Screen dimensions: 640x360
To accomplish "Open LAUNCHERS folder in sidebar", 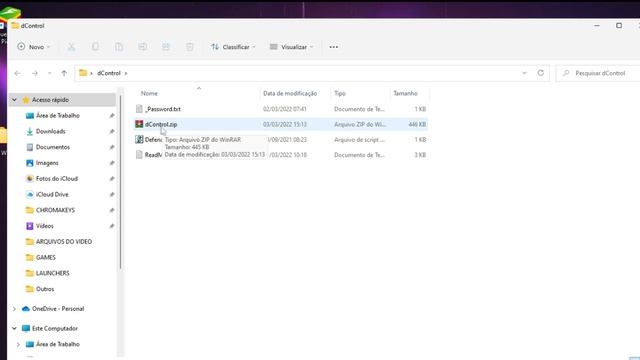I will point(53,273).
